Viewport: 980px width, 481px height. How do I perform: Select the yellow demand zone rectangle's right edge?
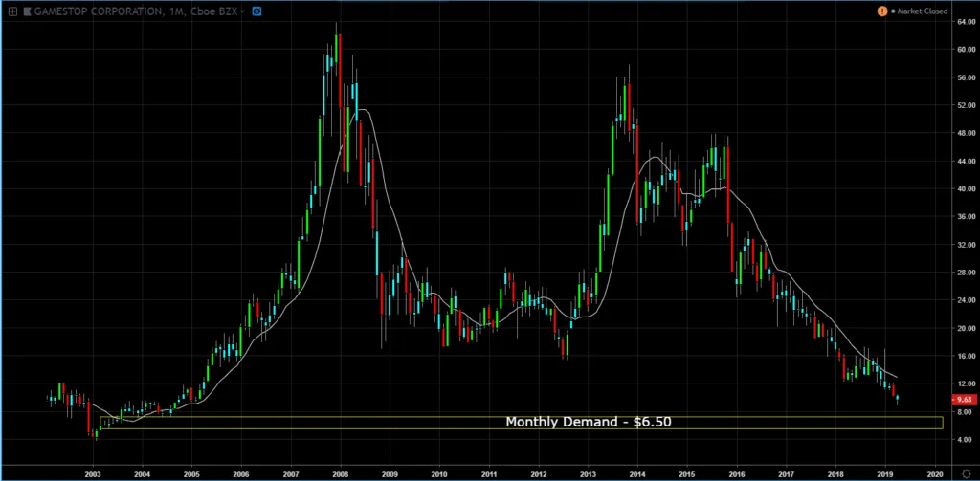[943, 422]
